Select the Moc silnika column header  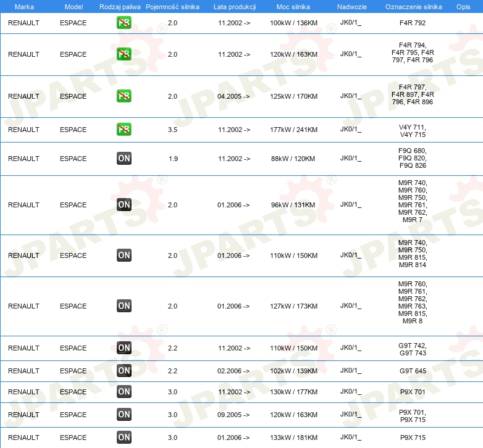pyautogui.click(x=293, y=6)
